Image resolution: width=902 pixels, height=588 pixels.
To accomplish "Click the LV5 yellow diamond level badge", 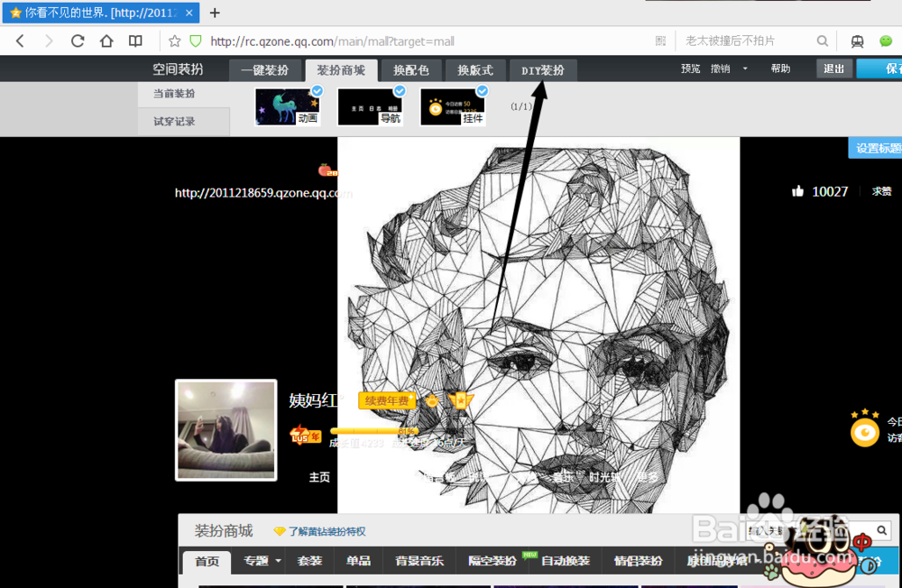I will (x=305, y=435).
